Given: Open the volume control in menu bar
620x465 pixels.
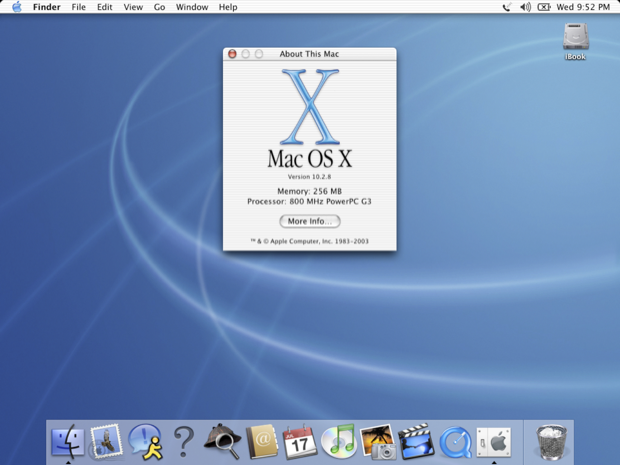Looking at the screenshot, I should click(525, 7).
